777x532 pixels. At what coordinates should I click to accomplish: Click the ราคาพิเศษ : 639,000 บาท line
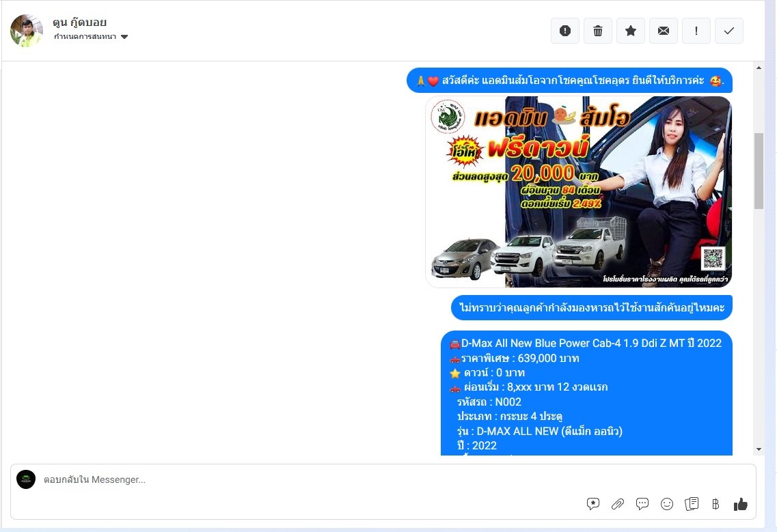(x=515, y=358)
